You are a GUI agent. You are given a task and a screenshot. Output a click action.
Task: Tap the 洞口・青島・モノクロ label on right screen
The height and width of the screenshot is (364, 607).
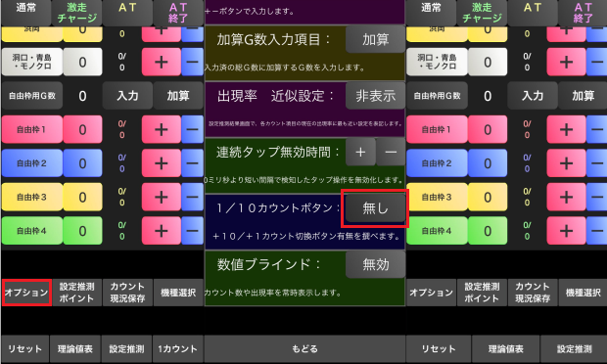point(437,62)
